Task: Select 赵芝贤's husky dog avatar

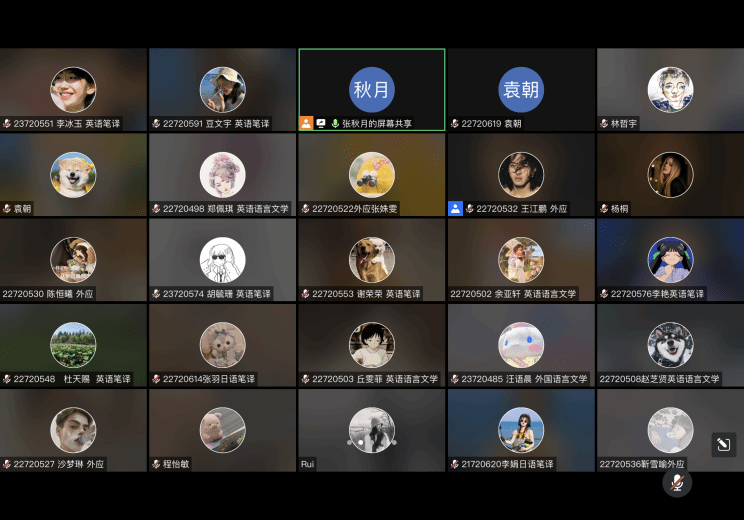Action: (x=670, y=344)
